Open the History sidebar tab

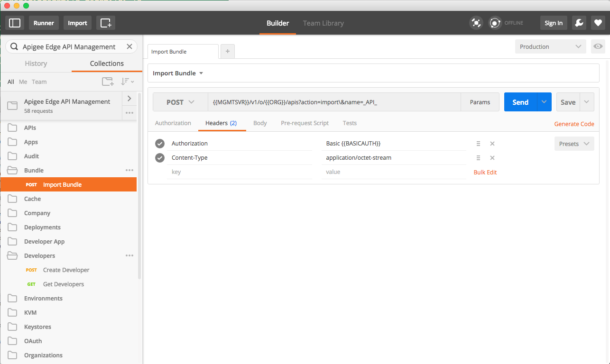pos(36,64)
